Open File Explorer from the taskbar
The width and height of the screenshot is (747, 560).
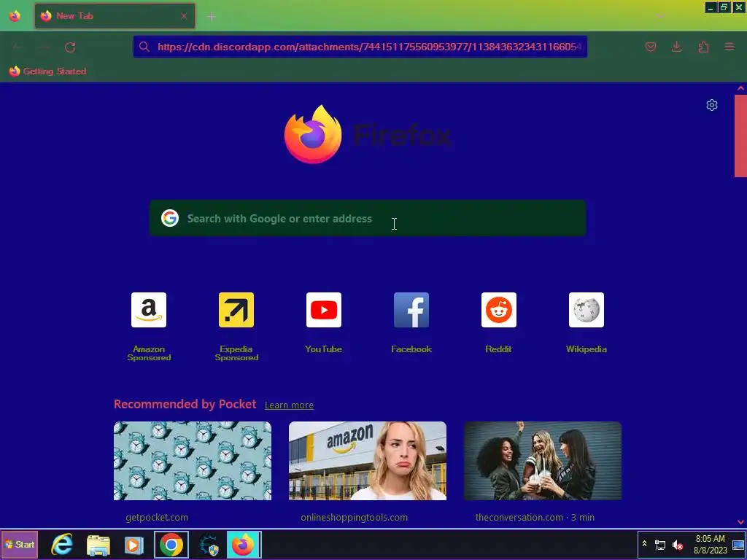tap(98, 544)
